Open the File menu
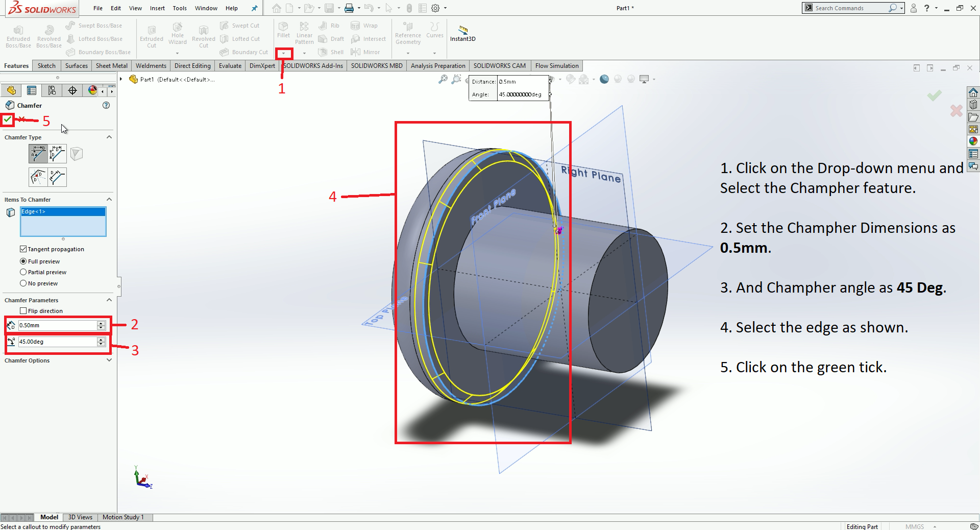 pyautogui.click(x=98, y=8)
